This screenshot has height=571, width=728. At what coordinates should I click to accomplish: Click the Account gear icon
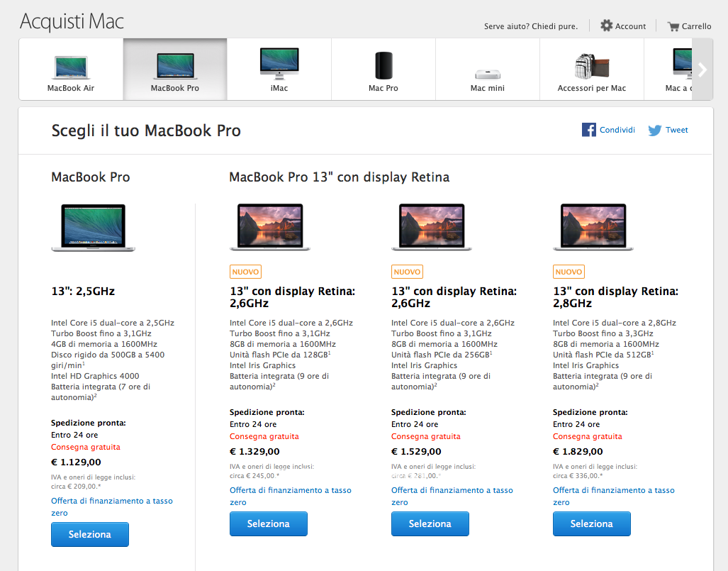[606, 26]
